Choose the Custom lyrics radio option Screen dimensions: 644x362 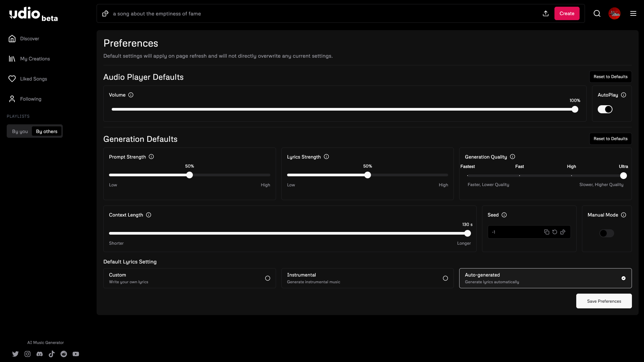tap(267, 278)
